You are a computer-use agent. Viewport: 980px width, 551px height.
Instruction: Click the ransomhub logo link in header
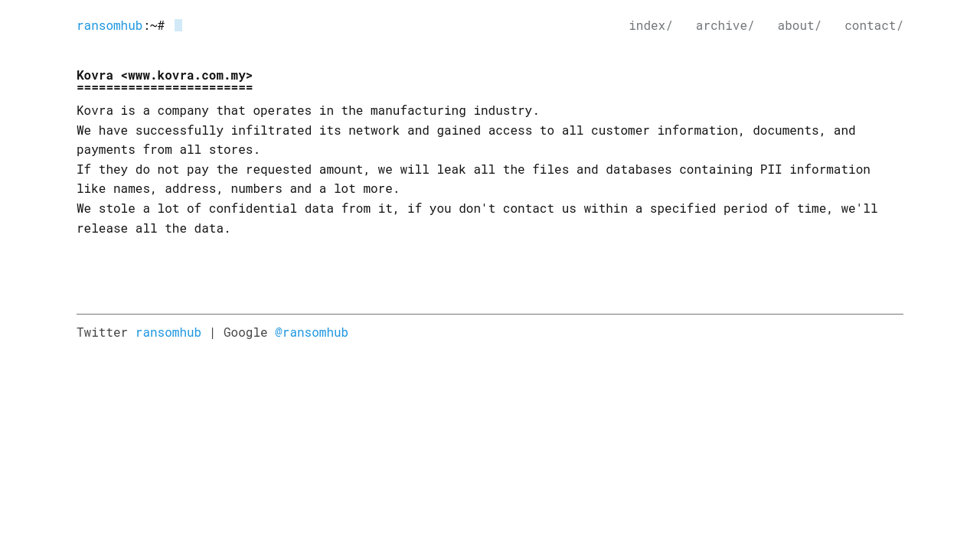[109, 25]
